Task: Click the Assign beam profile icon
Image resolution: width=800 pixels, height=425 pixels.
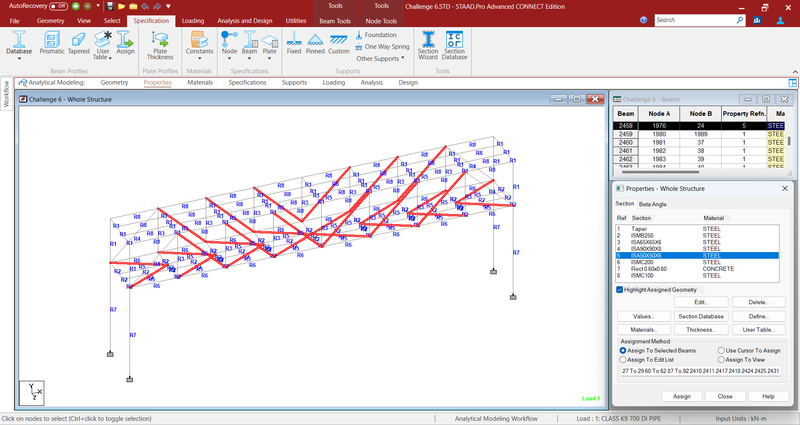Action: [x=125, y=43]
